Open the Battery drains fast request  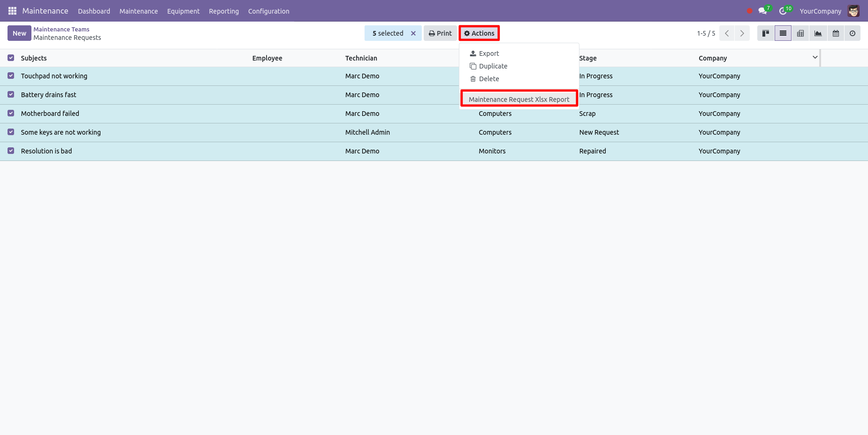coord(48,95)
